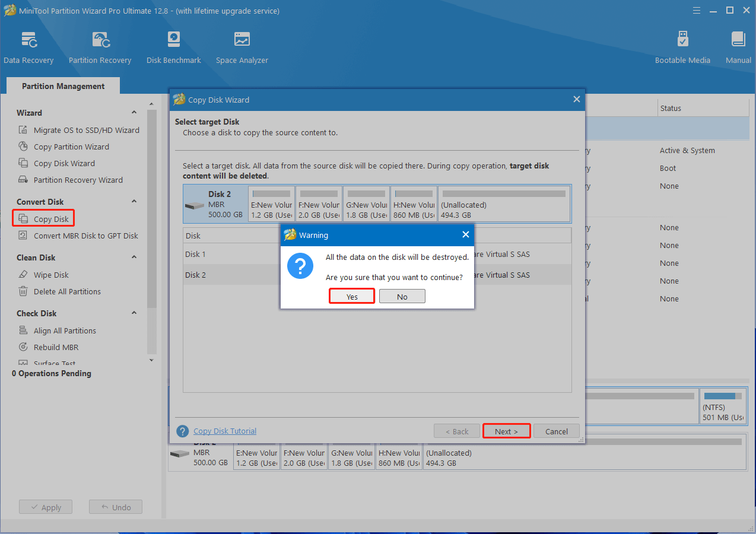Viewport: 756px width, 534px height.
Task: Select Wipe Disk in sidebar
Action: pos(51,275)
